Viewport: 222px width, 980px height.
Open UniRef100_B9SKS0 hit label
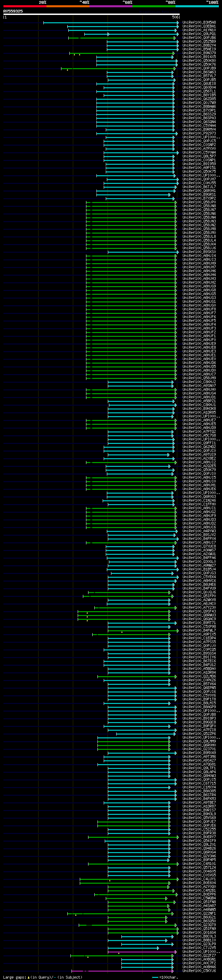click(x=199, y=252)
